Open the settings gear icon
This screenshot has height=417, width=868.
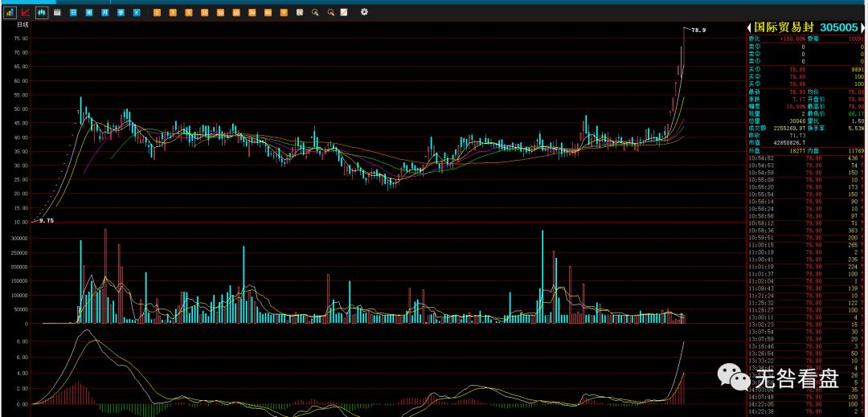pos(364,11)
